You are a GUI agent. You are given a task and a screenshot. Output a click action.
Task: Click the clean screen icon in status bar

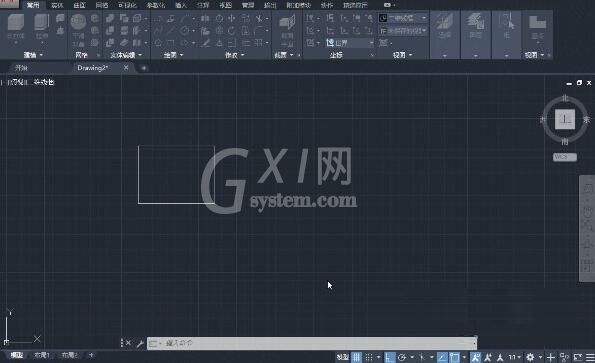coord(578,357)
